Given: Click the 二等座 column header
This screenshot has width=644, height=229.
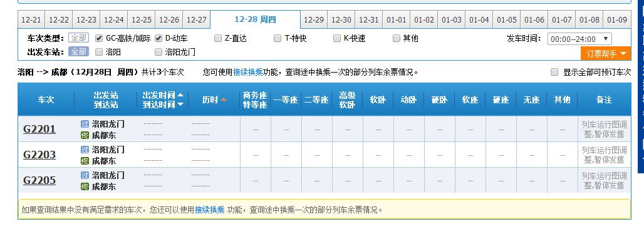Looking at the screenshot, I should click(316, 99).
